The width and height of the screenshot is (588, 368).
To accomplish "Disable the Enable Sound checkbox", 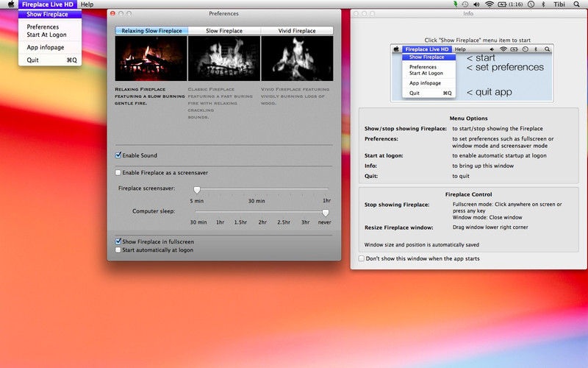I will click(x=118, y=155).
